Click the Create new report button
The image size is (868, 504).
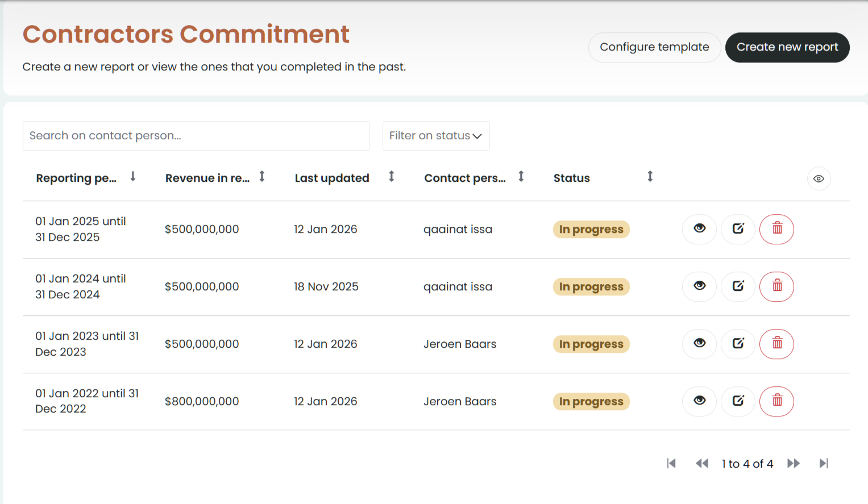tap(787, 47)
